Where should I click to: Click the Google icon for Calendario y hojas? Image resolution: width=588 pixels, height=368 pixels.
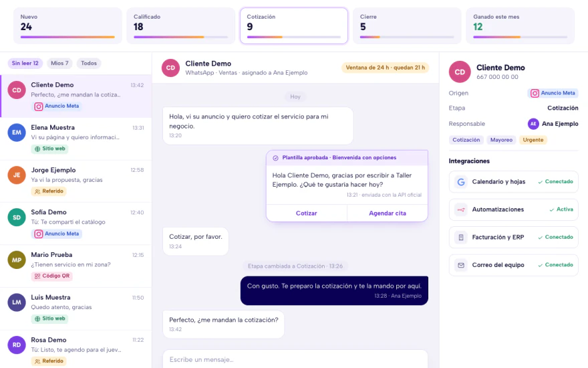click(x=461, y=182)
